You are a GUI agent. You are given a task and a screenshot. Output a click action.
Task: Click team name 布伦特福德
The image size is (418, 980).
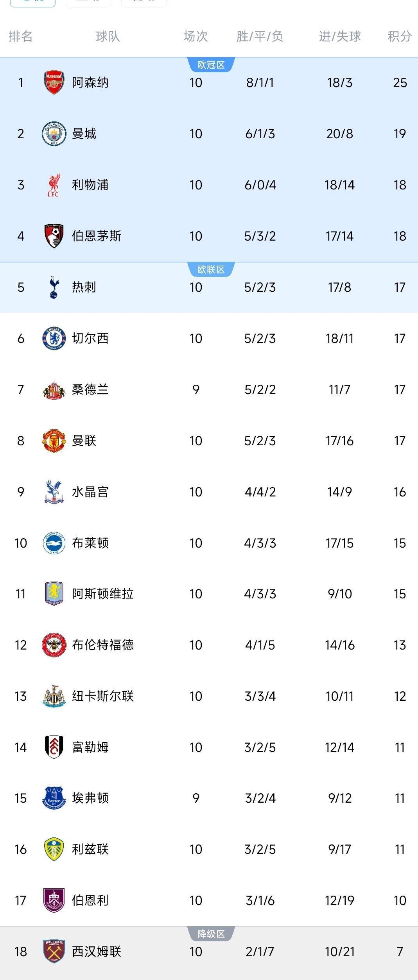pyautogui.click(x=103, y=645)
